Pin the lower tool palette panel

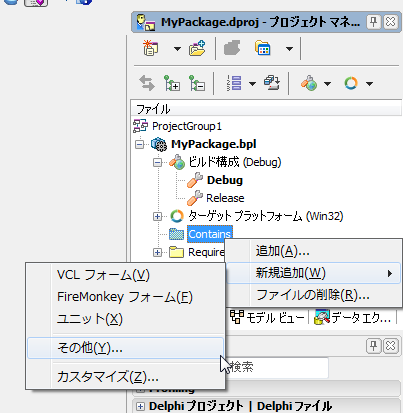(373, 346)
